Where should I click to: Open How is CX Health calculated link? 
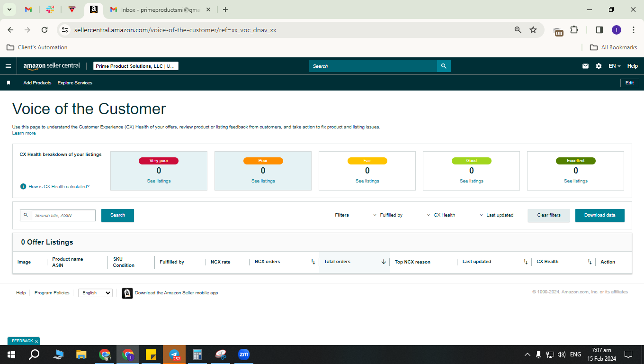pyautogui.click(x=59, y=187)
